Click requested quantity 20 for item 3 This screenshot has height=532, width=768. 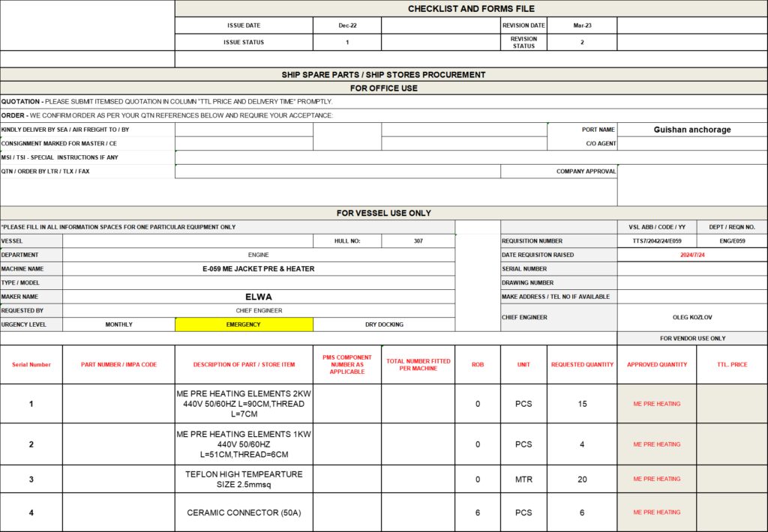point(581,479)
